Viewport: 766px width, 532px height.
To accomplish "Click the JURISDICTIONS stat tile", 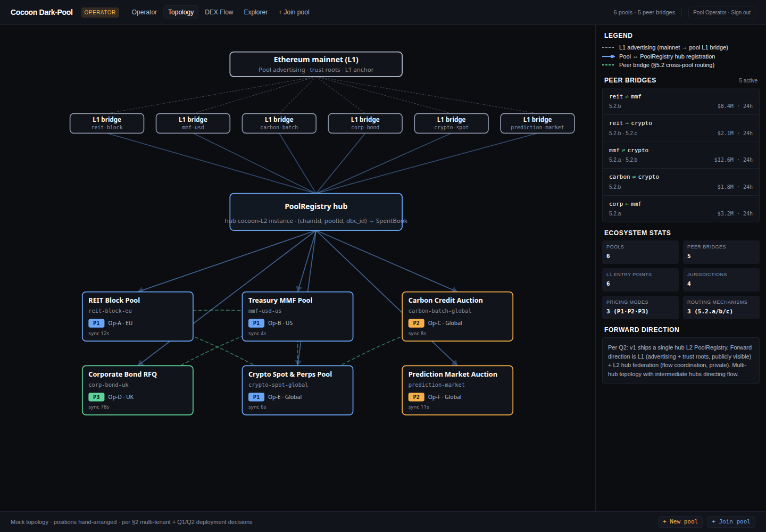I will (x=721, y=280).
